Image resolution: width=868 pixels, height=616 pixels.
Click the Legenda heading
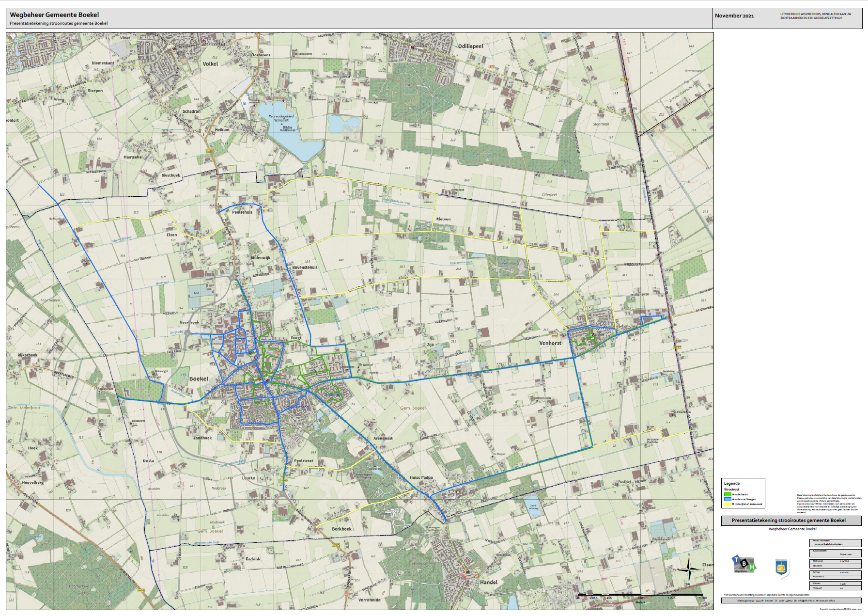(732, 483)
